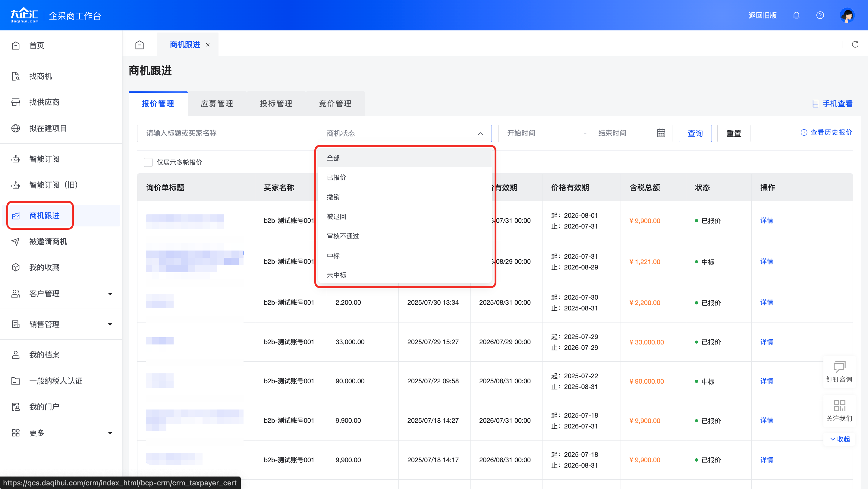Open 详情 for the ¥33,000.00 row
Screen dimensions: 868x489
(766, 342)
